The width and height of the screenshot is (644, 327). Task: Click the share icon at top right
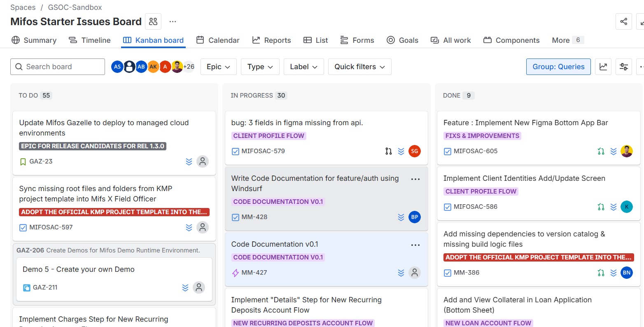point(623,21)
